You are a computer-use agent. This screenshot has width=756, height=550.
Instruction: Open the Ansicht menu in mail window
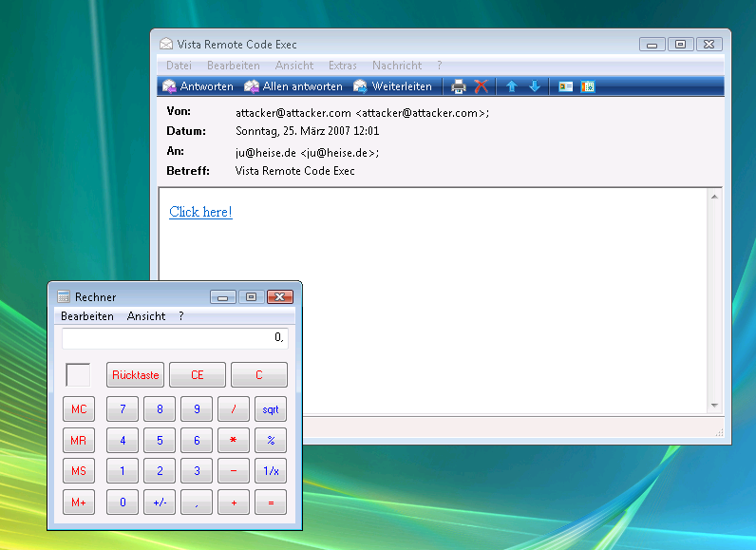(x=294, y=66)
